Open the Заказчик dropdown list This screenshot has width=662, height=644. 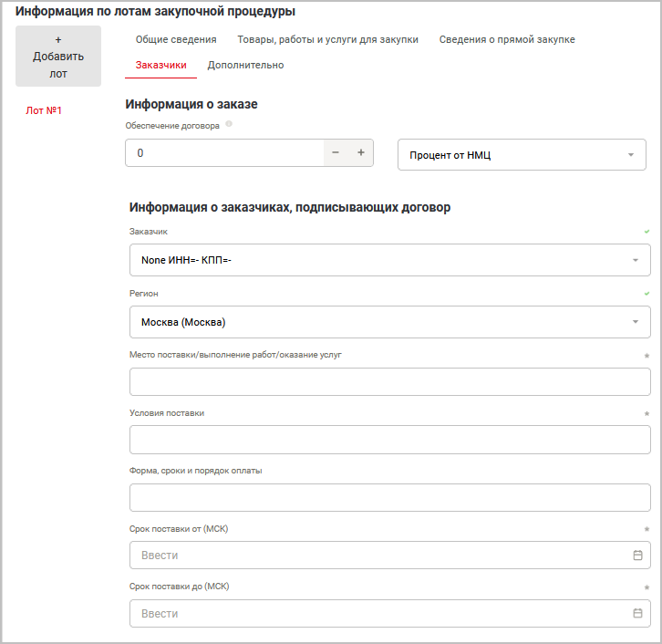point(635,260)
